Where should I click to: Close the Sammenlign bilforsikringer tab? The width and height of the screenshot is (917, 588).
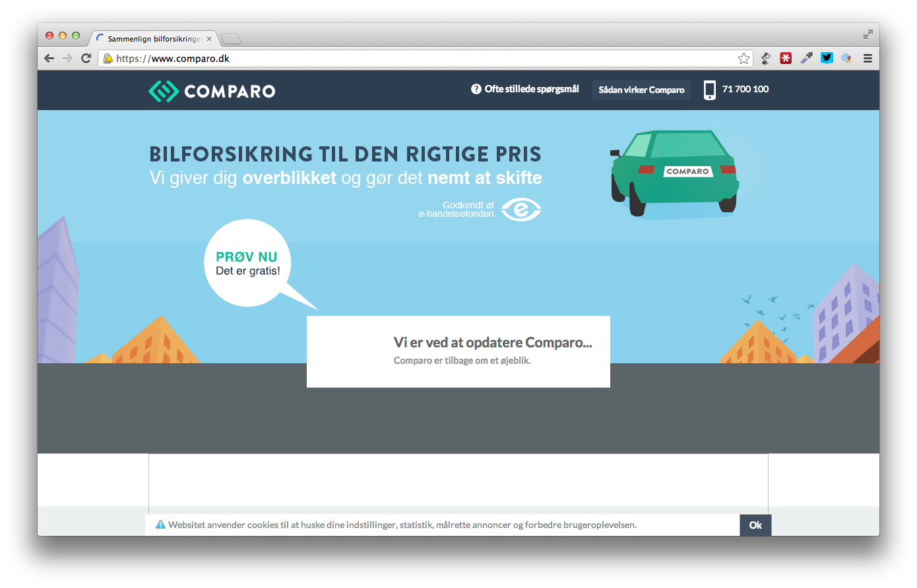(209, 39)
